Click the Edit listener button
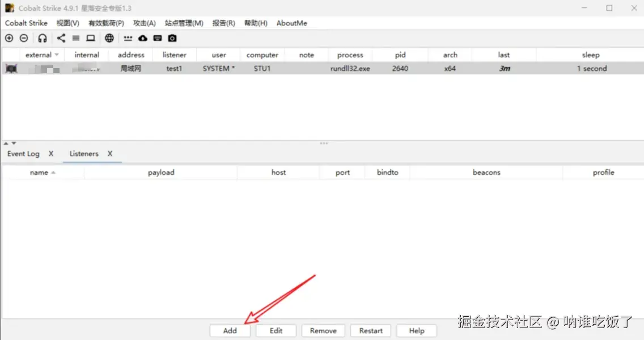Image resolution: width=644 pixels, height=340 pixels. coord(276,330)
